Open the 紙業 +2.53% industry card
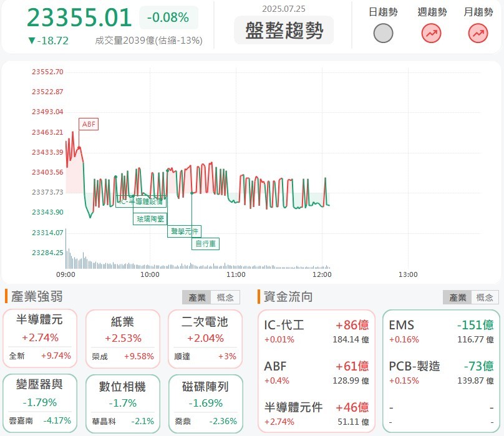This screenshot has width=504, height=436. [x=123, y=339]
